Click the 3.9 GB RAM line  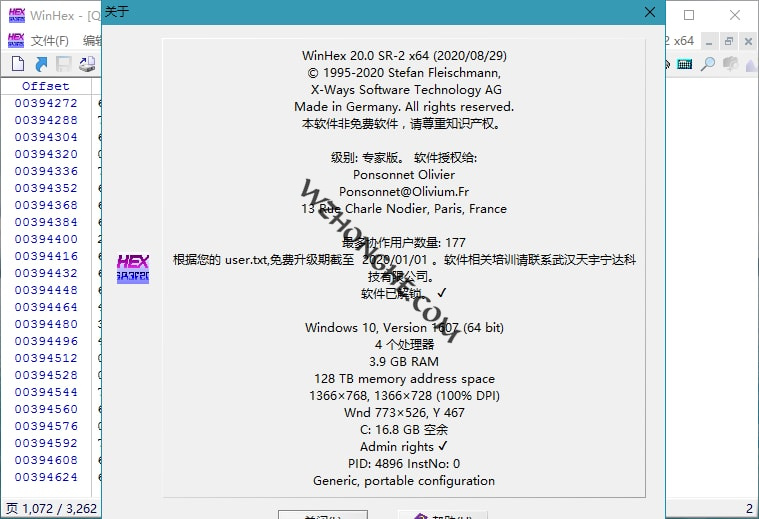pos(404,362)
